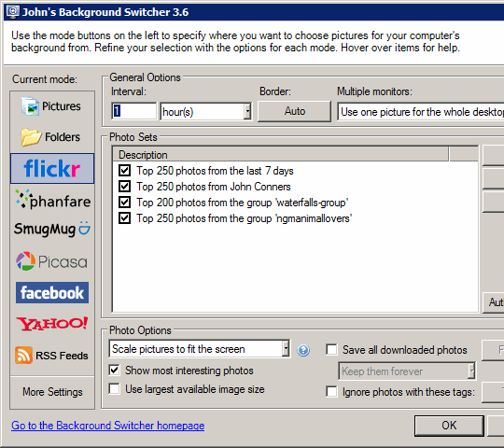The height and width of the screenshot is (448, 504).
Task: Select the Yahoo! mode
Action: (x=52, y=324)
